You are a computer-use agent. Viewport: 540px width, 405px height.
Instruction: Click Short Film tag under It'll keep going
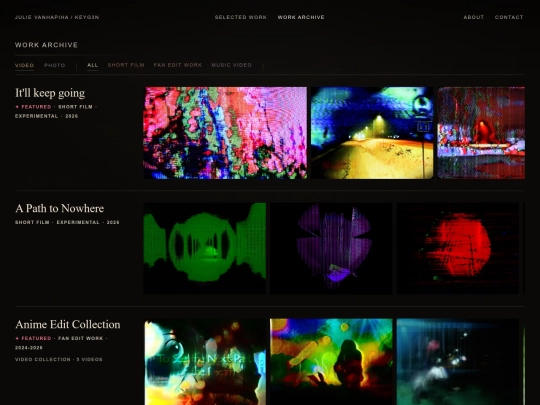tap(75, 107)
